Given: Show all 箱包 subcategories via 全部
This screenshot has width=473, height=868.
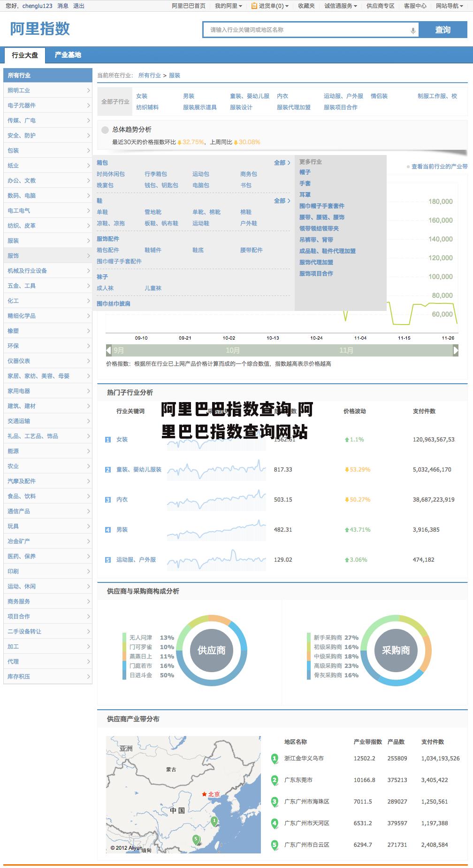Looking at the screenshot, I should [x=282, y=163].
